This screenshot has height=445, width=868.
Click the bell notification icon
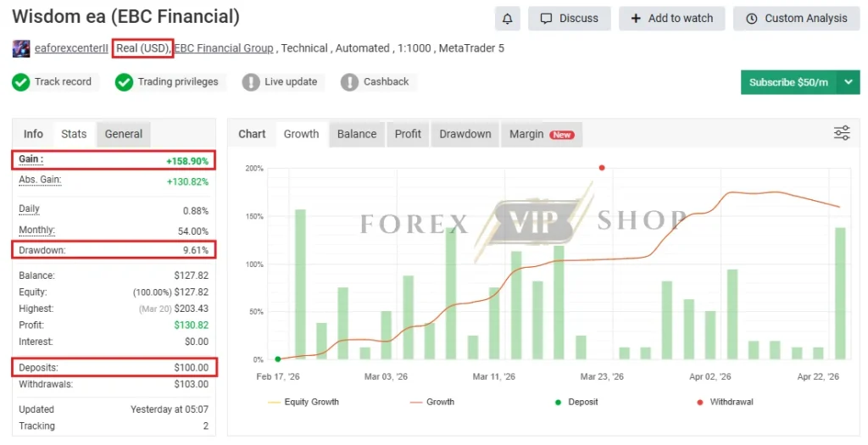[x=507, y=19]
